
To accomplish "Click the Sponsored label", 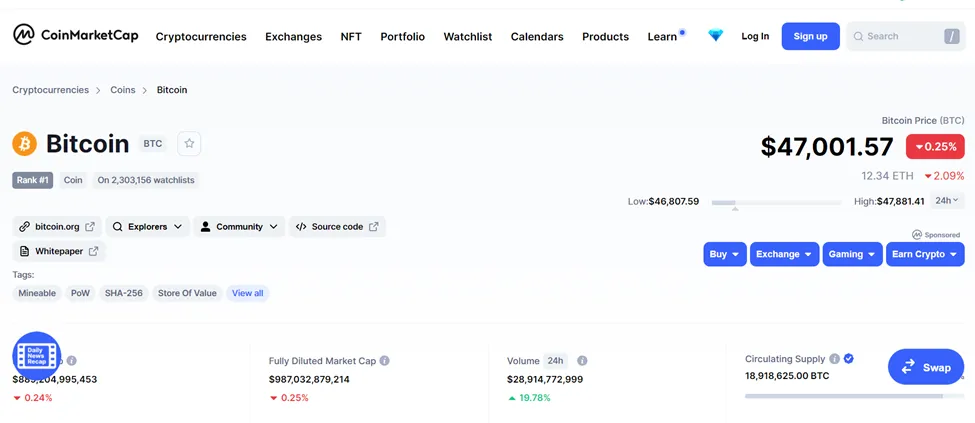I will [x=936, y=235].
